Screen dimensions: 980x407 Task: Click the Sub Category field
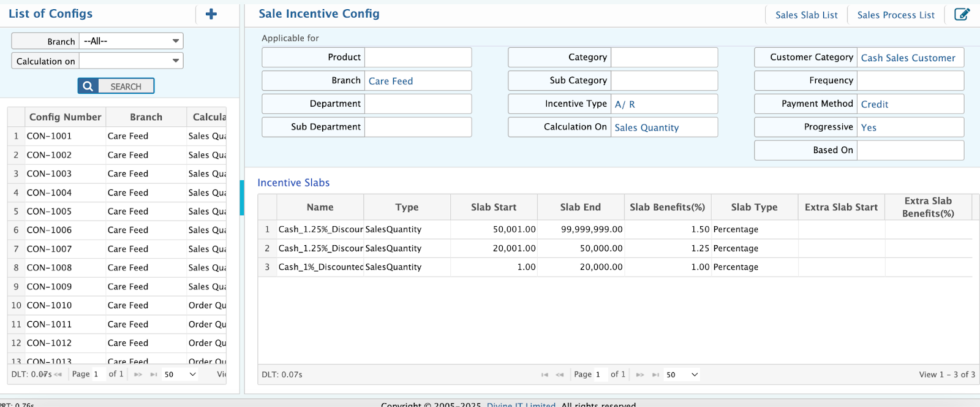(x=664, y=80)
